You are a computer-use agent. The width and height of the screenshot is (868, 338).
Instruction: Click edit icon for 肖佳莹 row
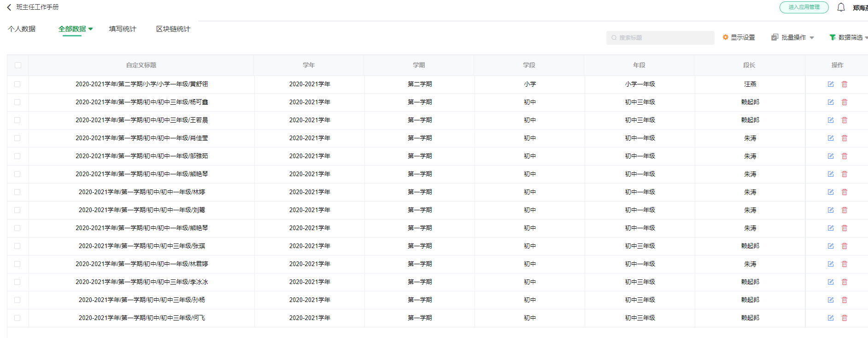(x=831, y=138)
